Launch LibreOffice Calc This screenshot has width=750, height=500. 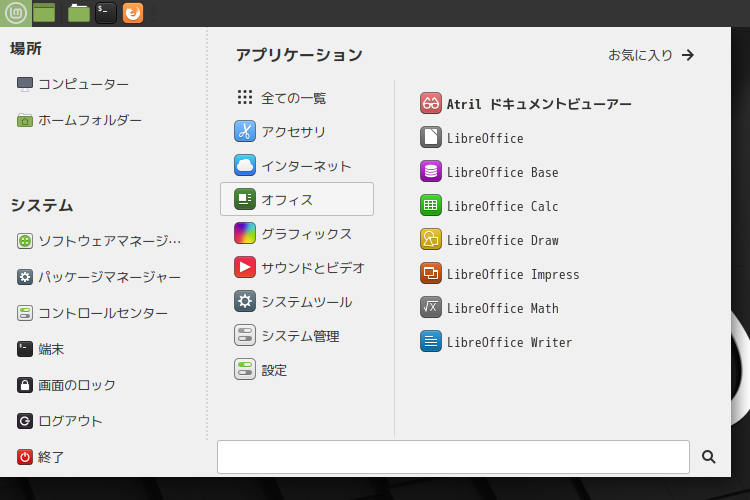tap(489, 206)
